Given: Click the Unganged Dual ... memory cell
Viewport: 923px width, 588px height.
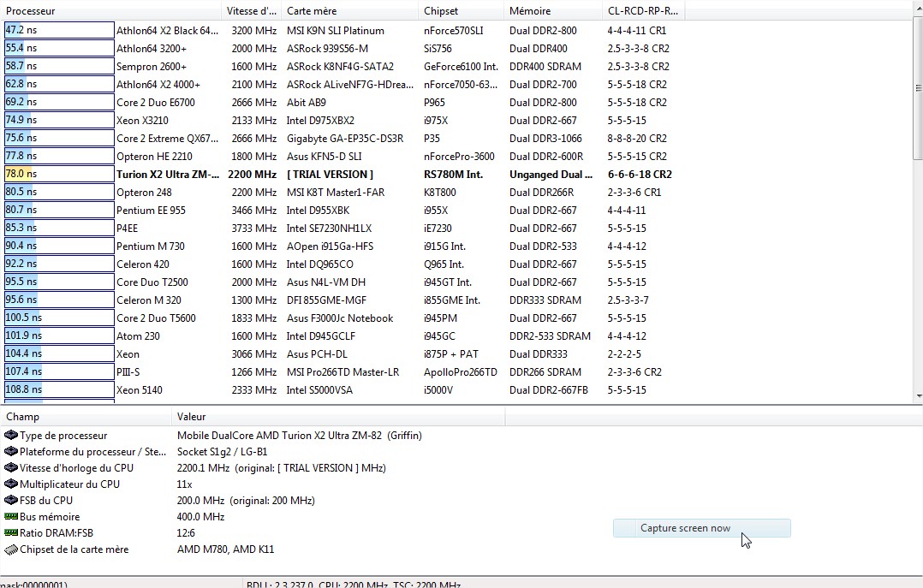Looking at the screenshot, I should pos(551,175).
